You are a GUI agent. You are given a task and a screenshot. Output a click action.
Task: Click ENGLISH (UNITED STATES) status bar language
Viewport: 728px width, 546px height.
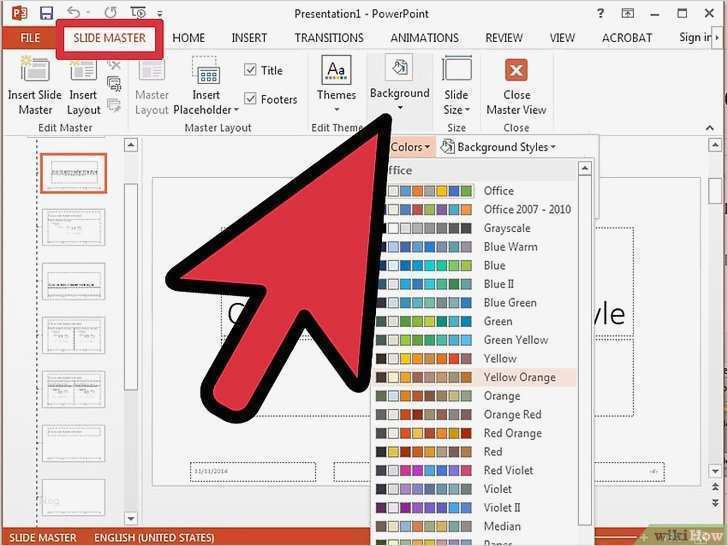point(154,538)
